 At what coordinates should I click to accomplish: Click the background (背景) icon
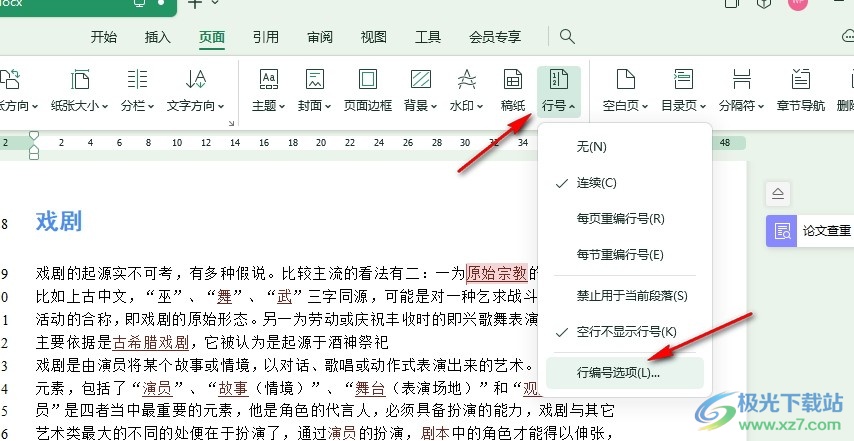pyautogui.click(x=420, y=79)
